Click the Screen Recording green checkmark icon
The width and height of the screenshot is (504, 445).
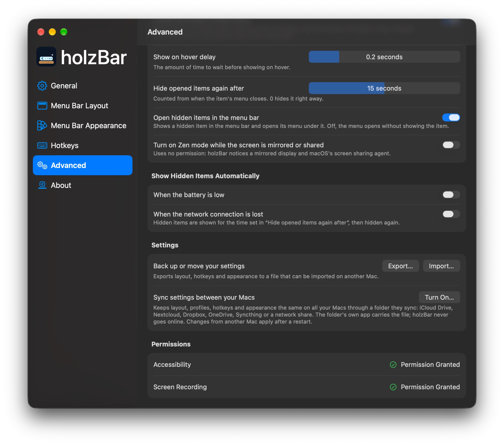coord(393,387)
